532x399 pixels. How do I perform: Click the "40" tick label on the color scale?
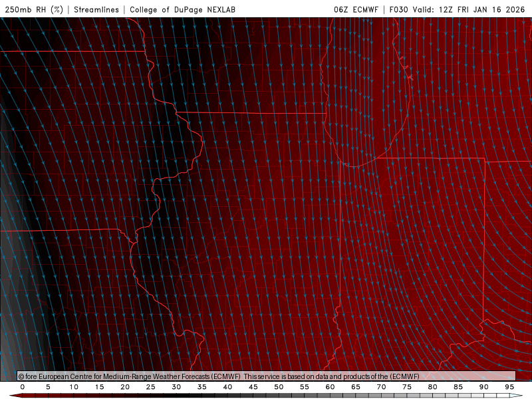[227, 387]
